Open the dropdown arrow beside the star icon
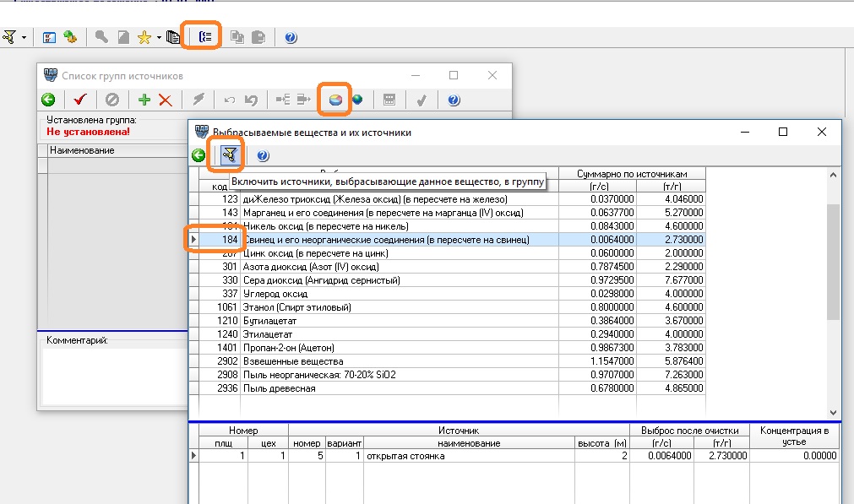The height and width of the screenshot is (504, 854). [158, 37]
